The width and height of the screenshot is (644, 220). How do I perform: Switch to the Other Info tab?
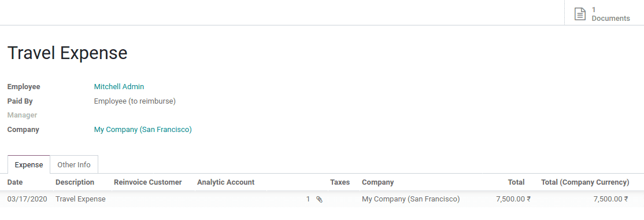[x=74, y=164]
